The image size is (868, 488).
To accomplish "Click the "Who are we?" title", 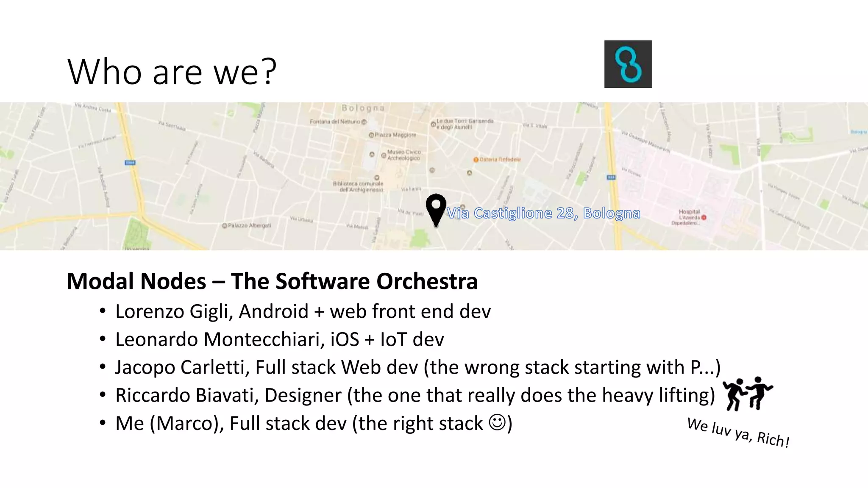I will [x=172, y=72].
